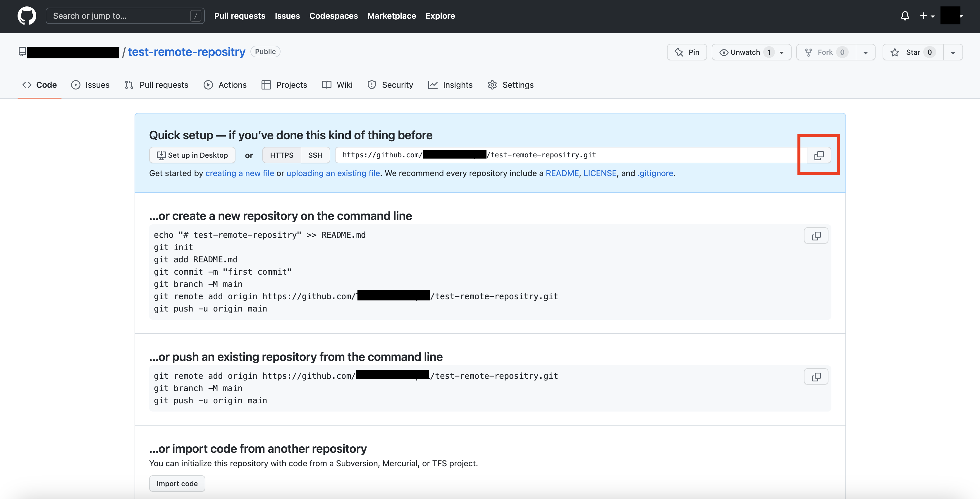Expand the dropdown arrow beside Star
The width and height of the screenshot is (980, 499).
(953, 52)
